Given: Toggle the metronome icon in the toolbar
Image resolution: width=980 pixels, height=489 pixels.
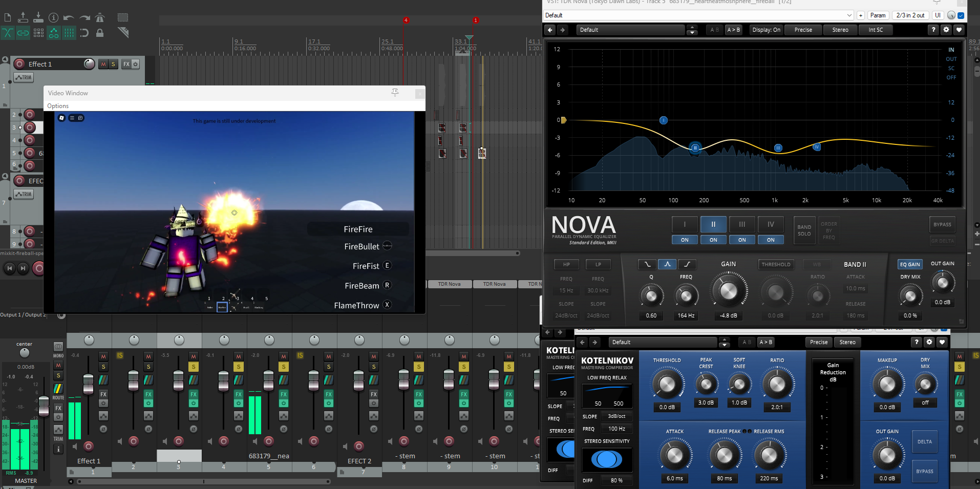Looking at the screenshot, I should (x=100, y=18).
